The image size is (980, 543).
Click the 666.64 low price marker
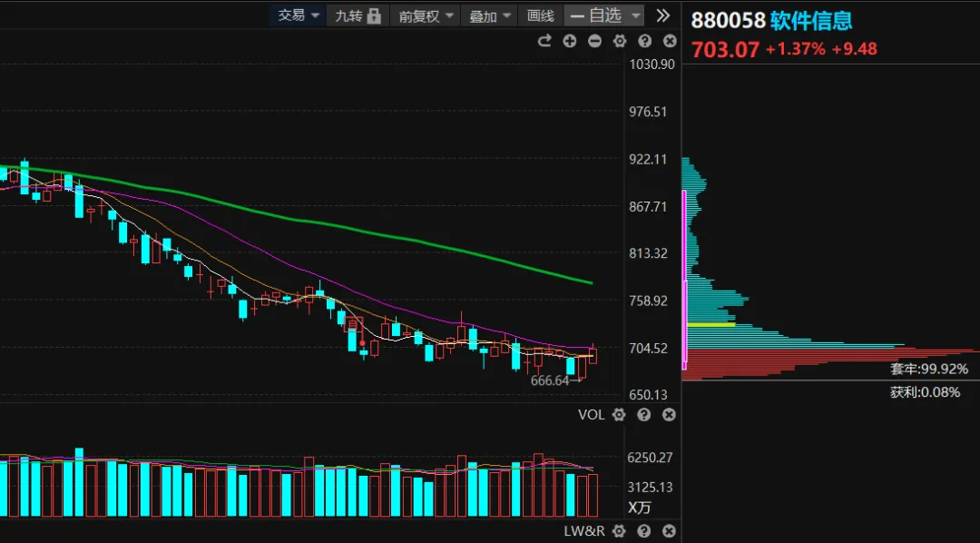pos(550,380)
